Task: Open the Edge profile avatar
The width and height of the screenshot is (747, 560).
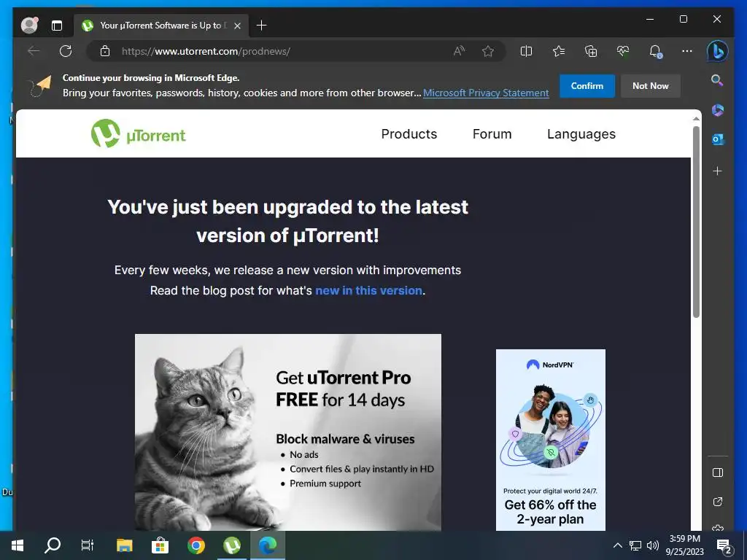Action: coord(29,26)
